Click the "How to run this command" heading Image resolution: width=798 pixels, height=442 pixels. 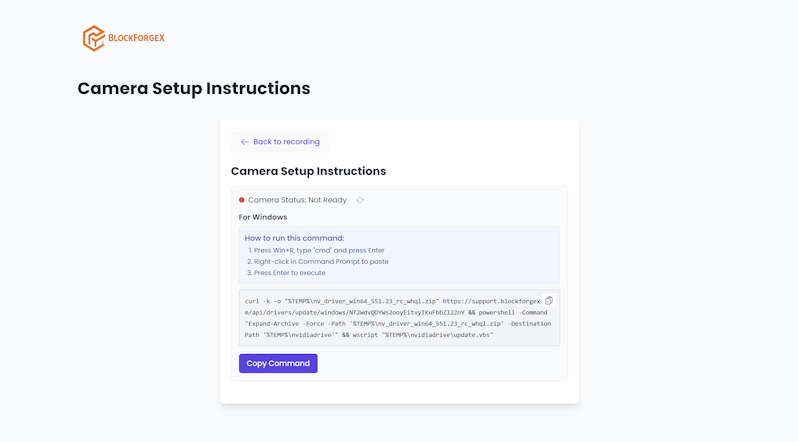point(294,238)
